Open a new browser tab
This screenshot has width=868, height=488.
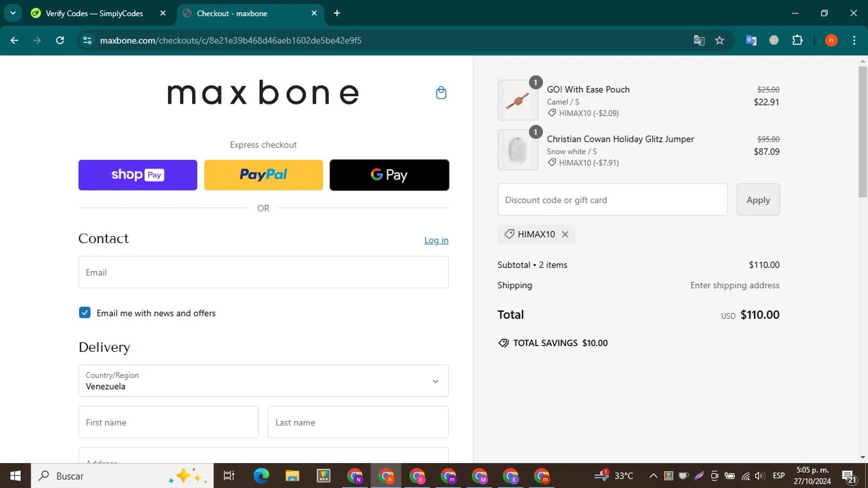[x=337, y=13]
